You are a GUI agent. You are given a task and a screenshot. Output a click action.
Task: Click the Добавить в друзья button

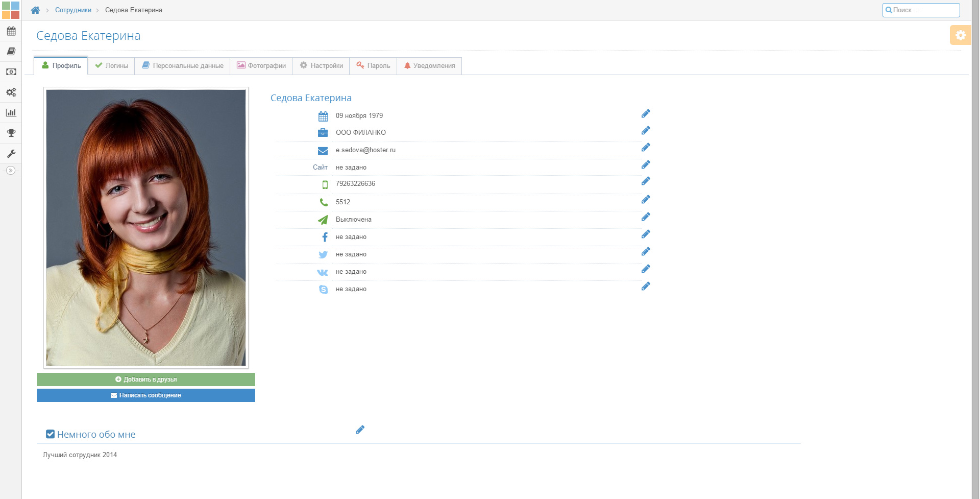[146, 379]
